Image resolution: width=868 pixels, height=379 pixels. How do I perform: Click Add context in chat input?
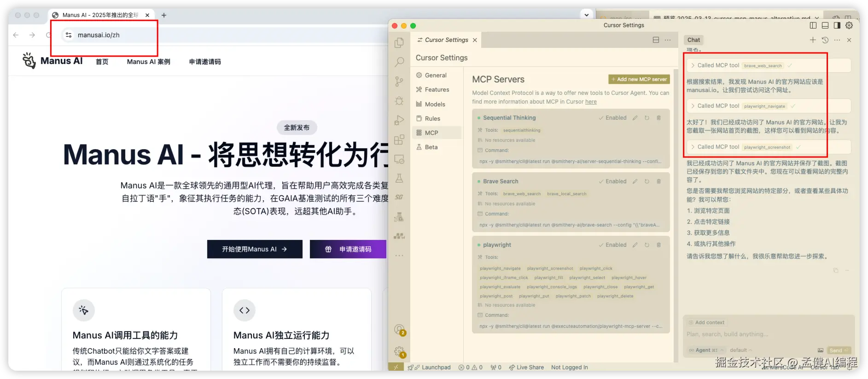[706, 322]
